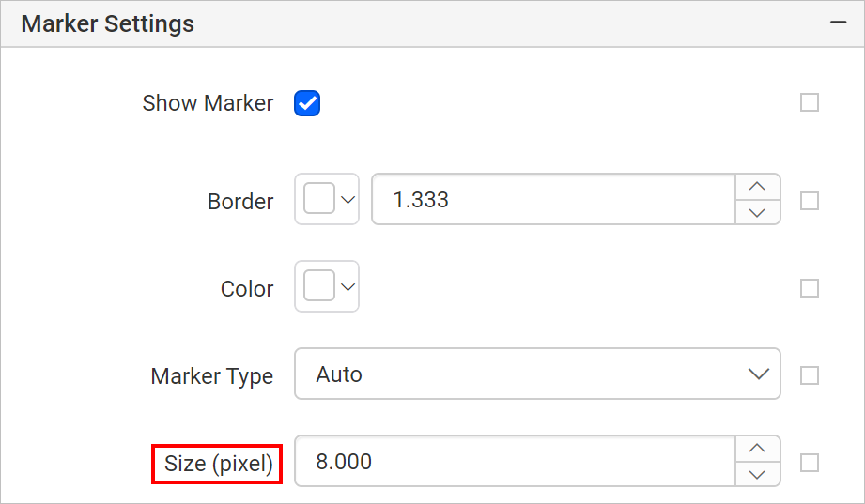This screenshot has width=865, height=504.
Task: Tick the checkbox right of Marker Type
Action: click(x=810, y=375)
